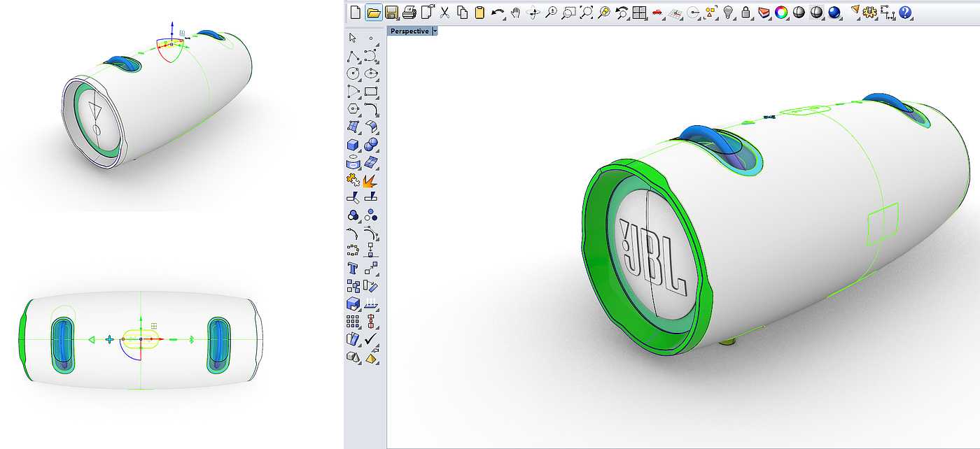
Task: Click the Print icon
Action: pos(409,12)
